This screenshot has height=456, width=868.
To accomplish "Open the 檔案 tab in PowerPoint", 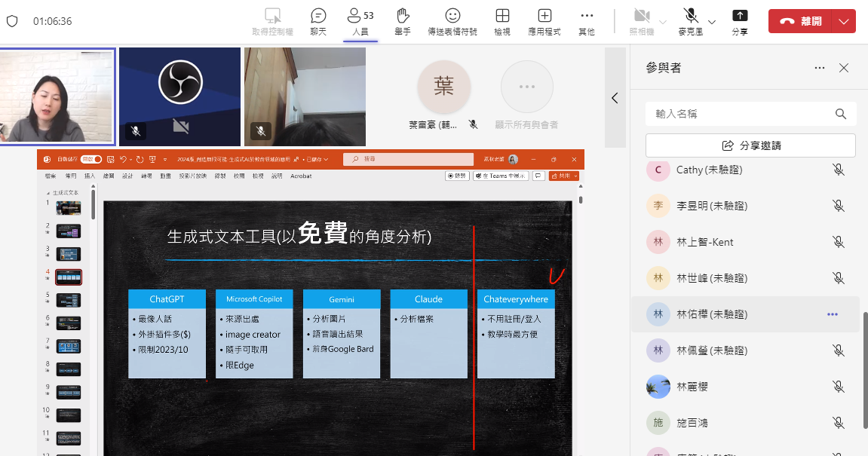I will click(x=51, y=176).
